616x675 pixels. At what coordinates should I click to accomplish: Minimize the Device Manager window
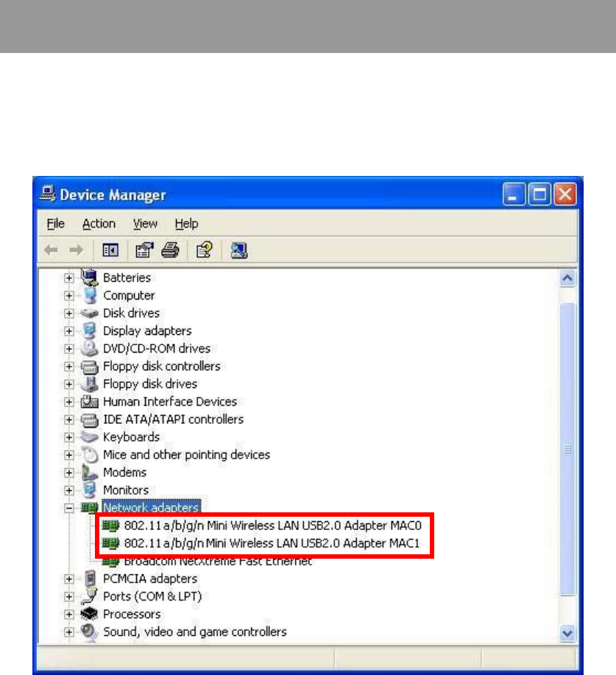(x=514, y=194)
